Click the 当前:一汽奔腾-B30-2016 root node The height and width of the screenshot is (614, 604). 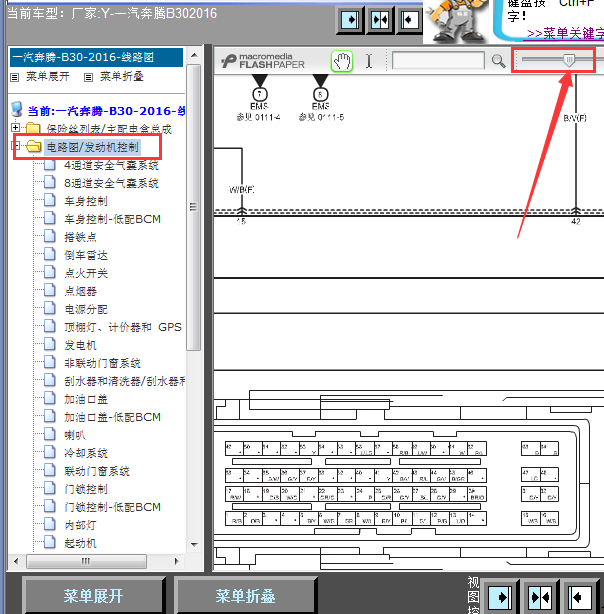pyautogui.click(x=106, y=111)
